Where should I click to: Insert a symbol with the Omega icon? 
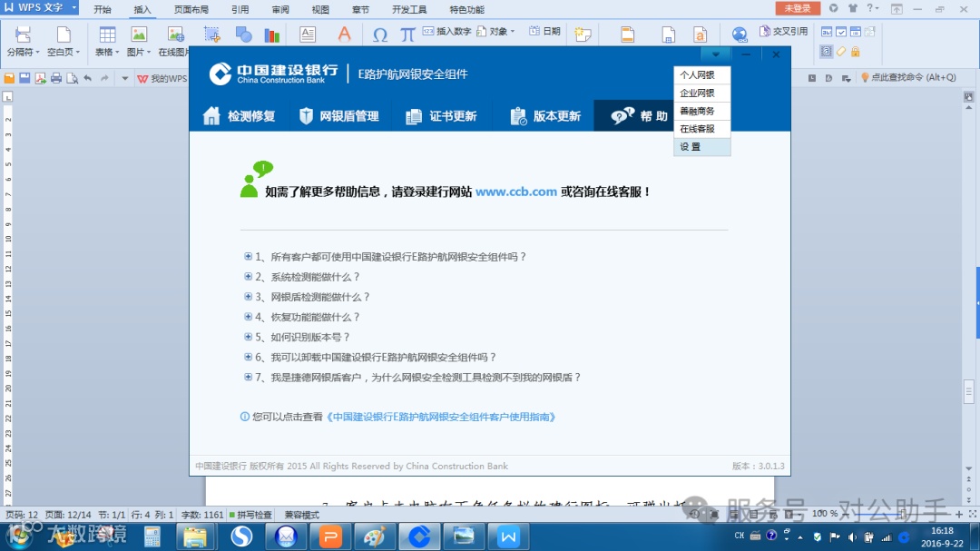(380, 34)
